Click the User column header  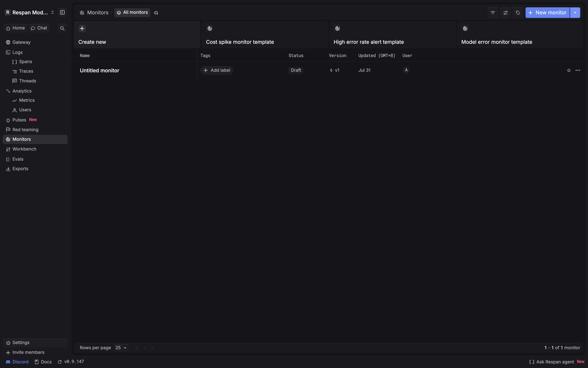pyautogui.click(x=407, y=56)
